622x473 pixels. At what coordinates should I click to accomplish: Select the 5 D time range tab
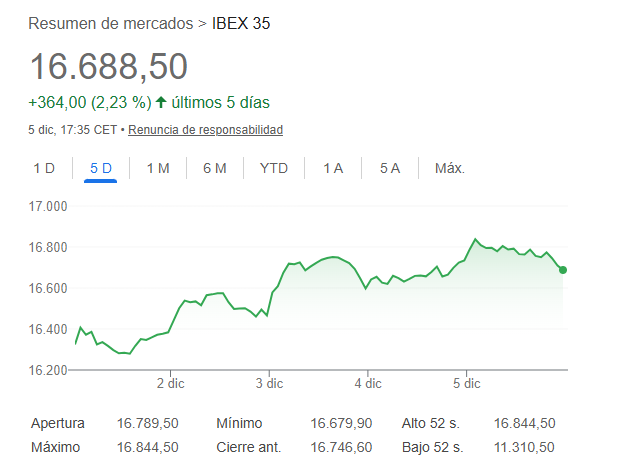click(x=101, y=168)
